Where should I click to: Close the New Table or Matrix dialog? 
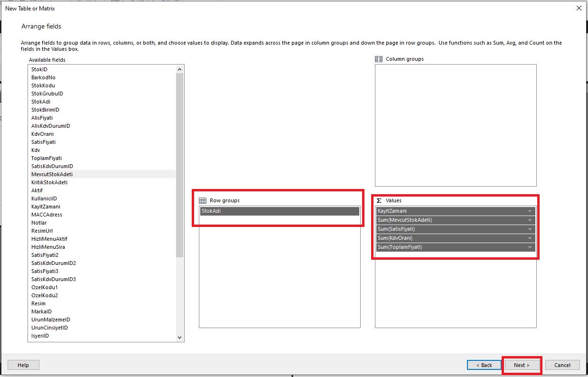click(x=579, y=8)
